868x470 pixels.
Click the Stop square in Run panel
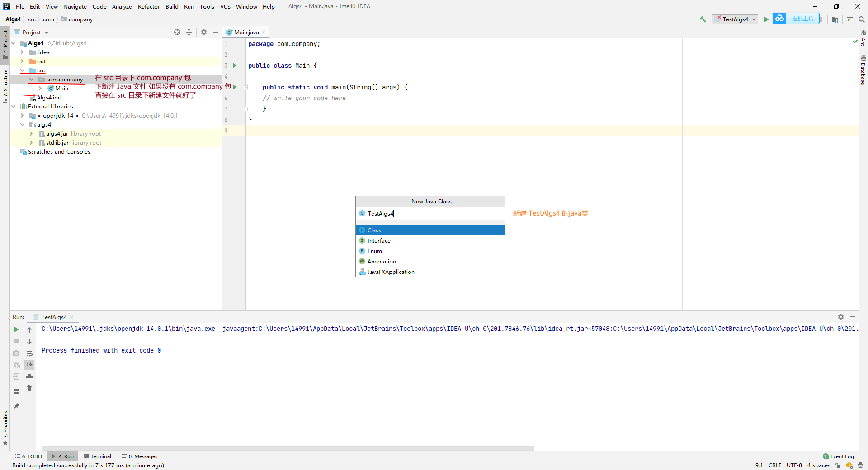[16, 341]
